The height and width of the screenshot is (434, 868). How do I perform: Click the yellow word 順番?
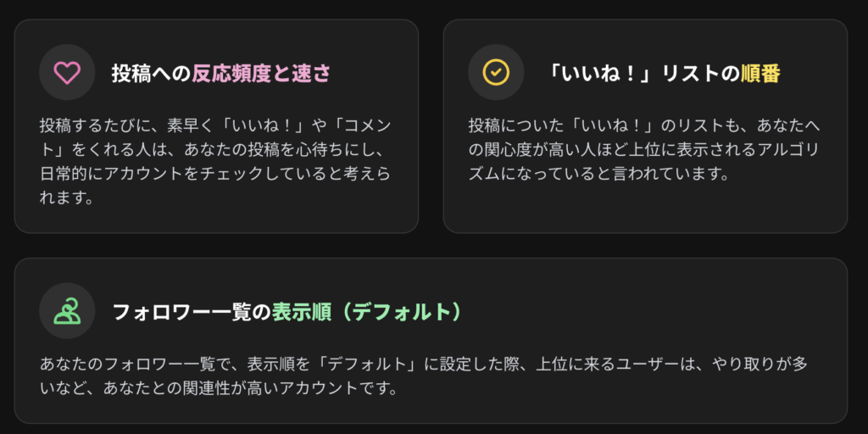point(760,73)
